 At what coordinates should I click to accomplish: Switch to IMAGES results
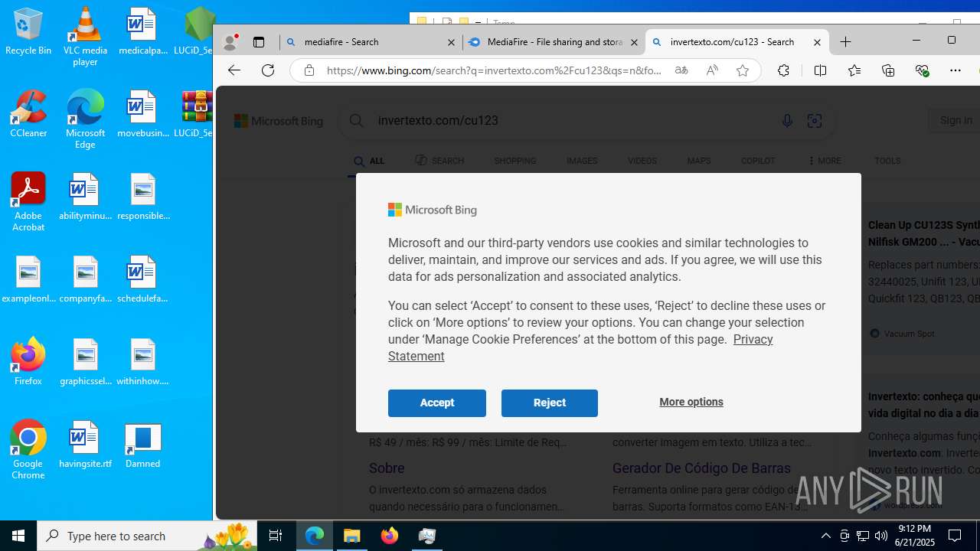[x=582, y=161]
